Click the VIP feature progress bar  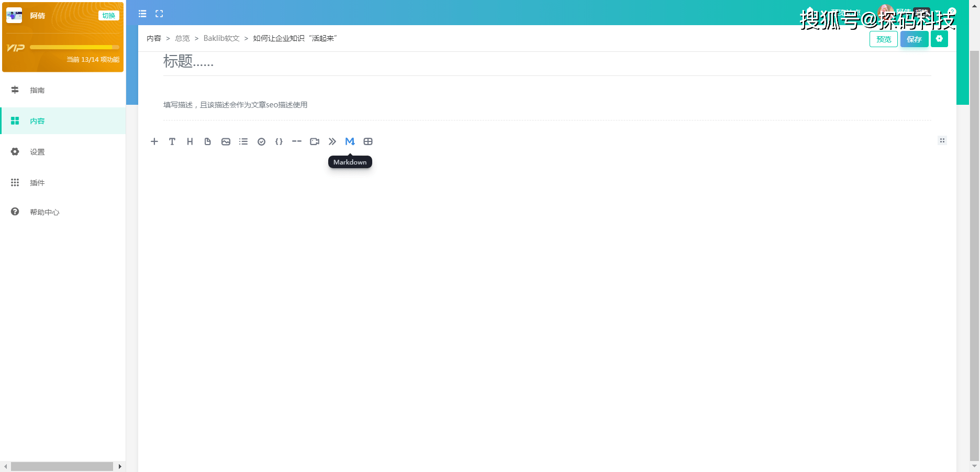pos(74,47)
